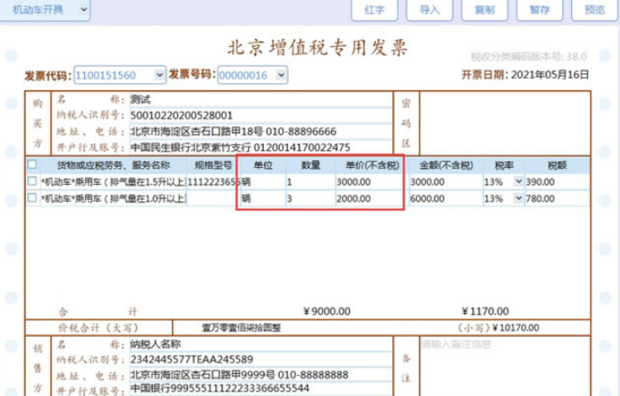Viewport: 620px width, 396px height.
Task: Click amount cell 6000.00
Action: point(446,198)
